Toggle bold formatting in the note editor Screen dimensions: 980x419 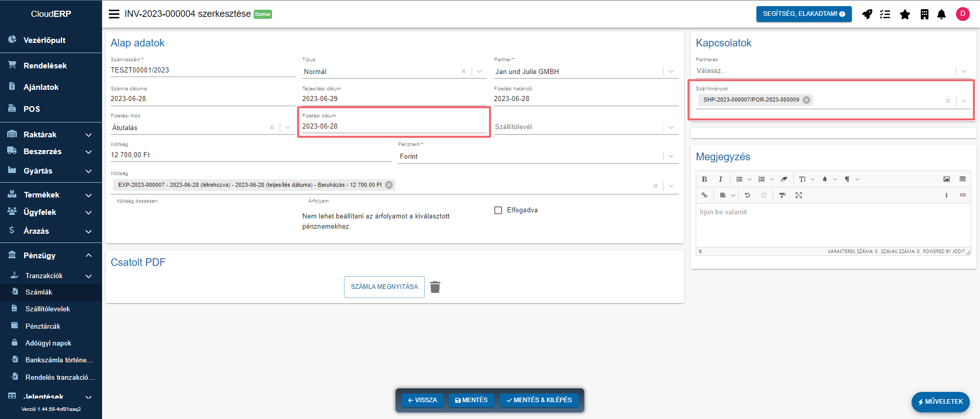704,179
